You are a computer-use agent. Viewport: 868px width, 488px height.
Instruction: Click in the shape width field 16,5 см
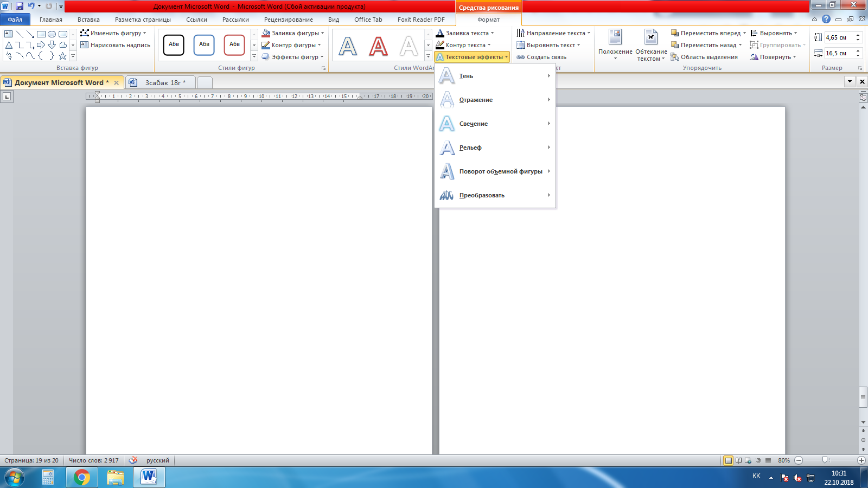[839, 53]
